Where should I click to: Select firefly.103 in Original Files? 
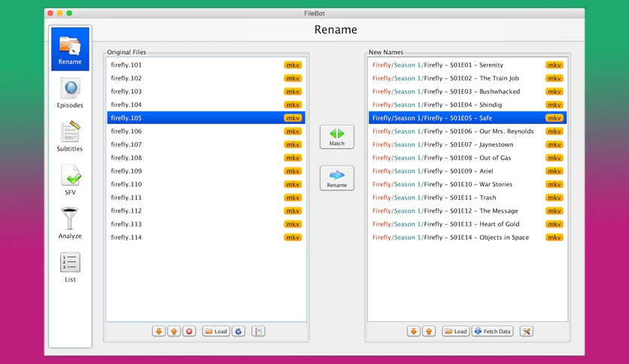206,92
